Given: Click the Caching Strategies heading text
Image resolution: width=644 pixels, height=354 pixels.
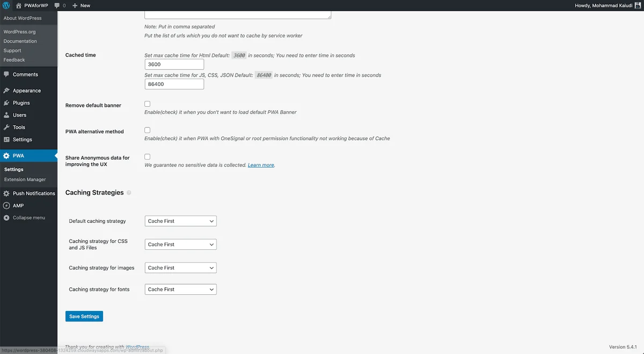Looking at the screenshot, I should 94,192.
